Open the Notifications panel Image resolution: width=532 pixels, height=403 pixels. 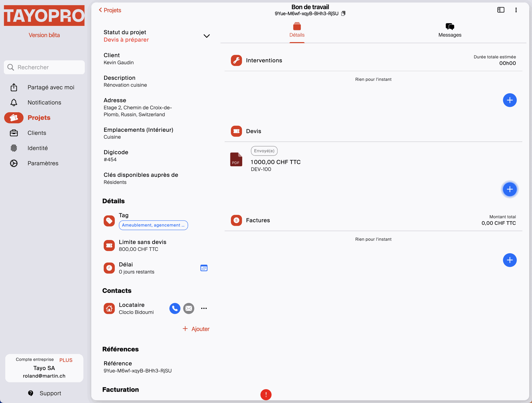click(14, 102)
